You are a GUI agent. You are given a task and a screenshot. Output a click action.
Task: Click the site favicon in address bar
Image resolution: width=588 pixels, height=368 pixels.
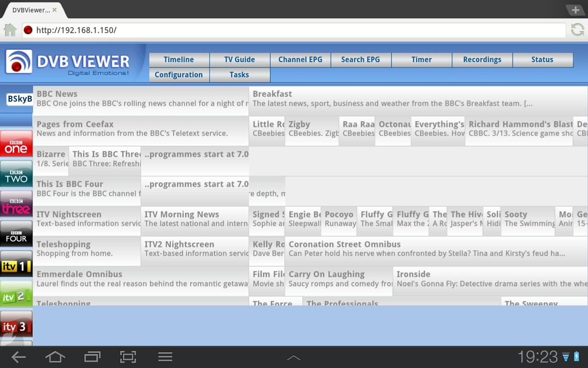[x=28, y=30]
